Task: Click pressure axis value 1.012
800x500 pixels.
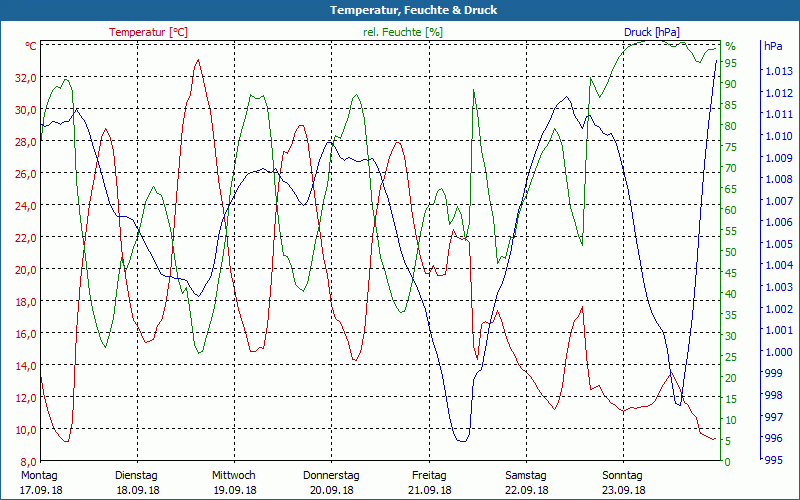Action: (779, 93)
